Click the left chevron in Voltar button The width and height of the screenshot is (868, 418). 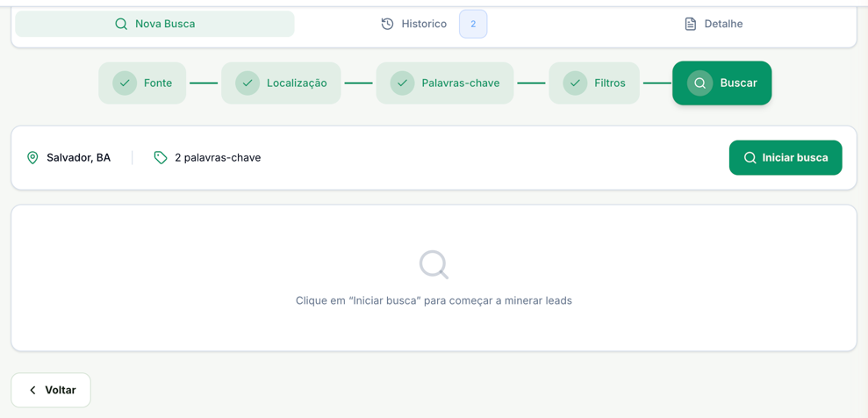pyautogui.click(x=32, y=390)
